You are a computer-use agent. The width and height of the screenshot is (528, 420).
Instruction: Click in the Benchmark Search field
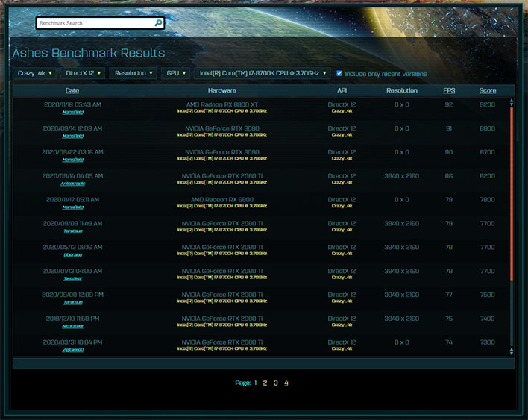pyautogui.click(x=94, y=23)
